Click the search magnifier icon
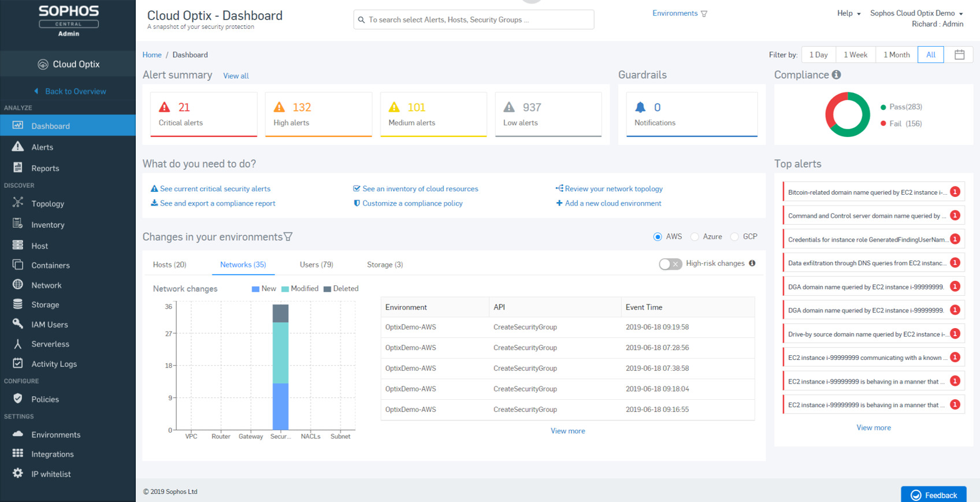Image resolution: width=980 pixels, height=502 pixels. [361, 20]
